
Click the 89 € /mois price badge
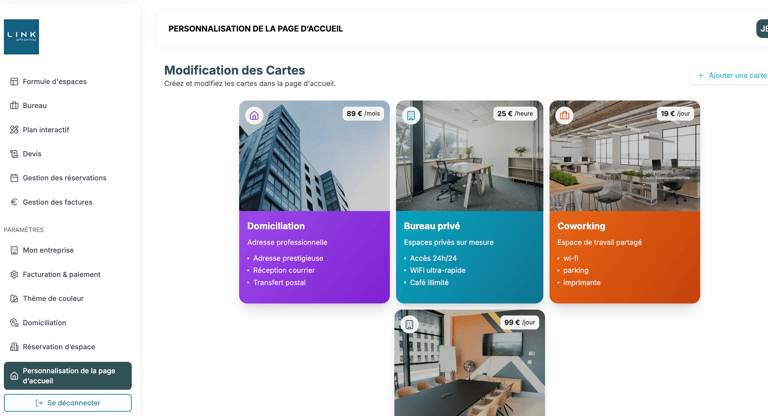pyautogui.click(x=363, y=114)
